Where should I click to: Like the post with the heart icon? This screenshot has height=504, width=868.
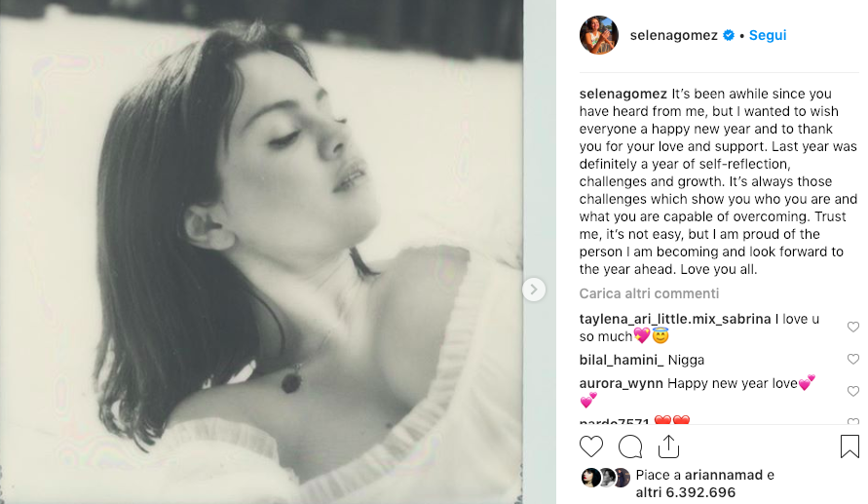[x=591, y=446]
